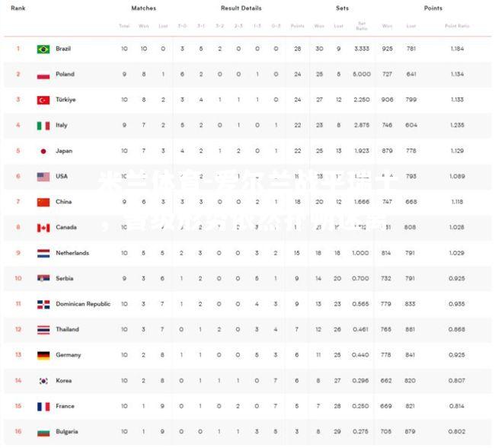
Task: Select the Netherlands flag icon
Action: pyautogui.click(x=43, y=254)
